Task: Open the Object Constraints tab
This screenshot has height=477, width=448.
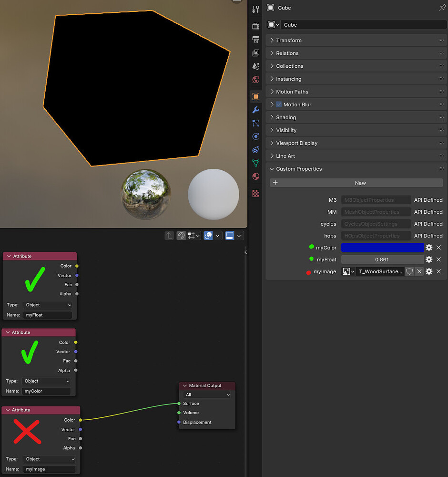Action: click(256, 150)
